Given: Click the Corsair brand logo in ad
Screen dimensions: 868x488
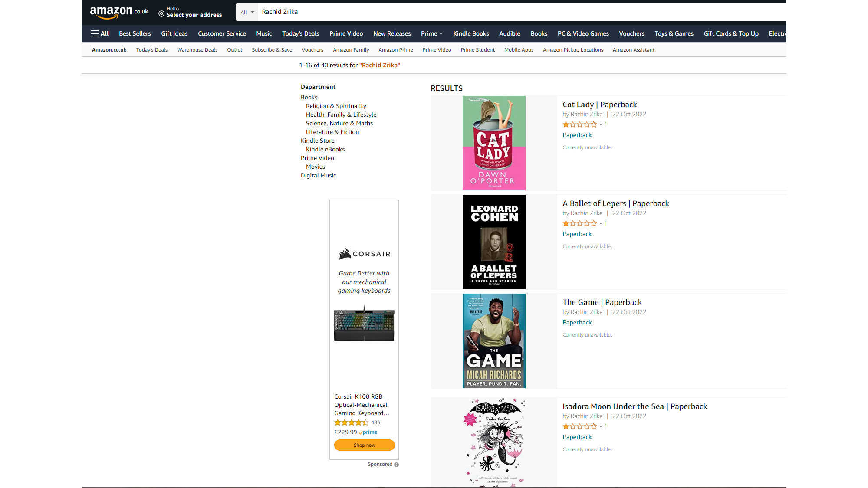Looking at the screenshot, I should point(364,253).
